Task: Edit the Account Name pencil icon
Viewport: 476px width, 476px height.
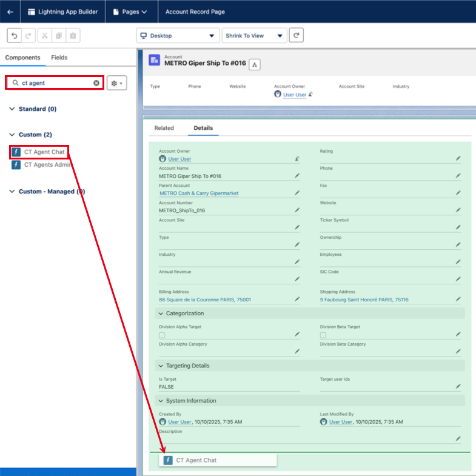Action: point(297,176)
